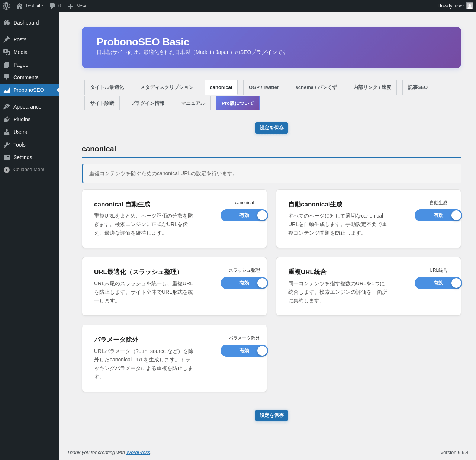The width and height of the screenshot is (476, 460).
Task: Click the 重複URL統合 card title
Action: (307, 272)
